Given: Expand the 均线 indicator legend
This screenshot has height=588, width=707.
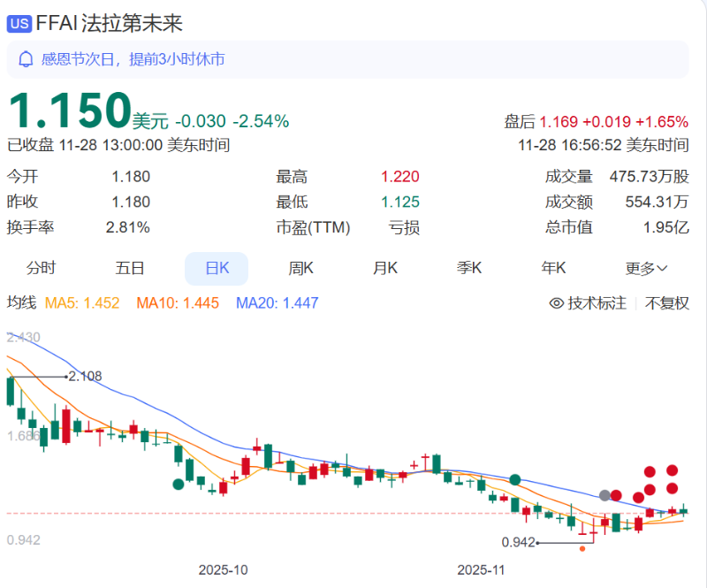Looking at the screenshot, I should point(20,302).
